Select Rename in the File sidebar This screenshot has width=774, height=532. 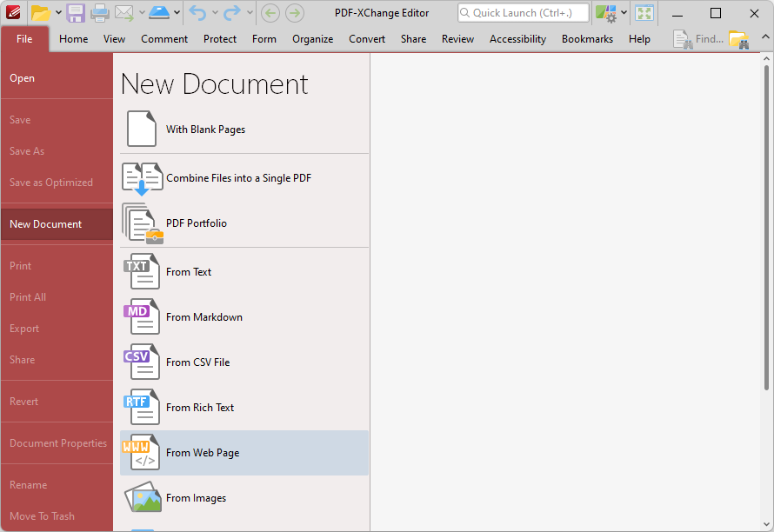coord(57,485)
